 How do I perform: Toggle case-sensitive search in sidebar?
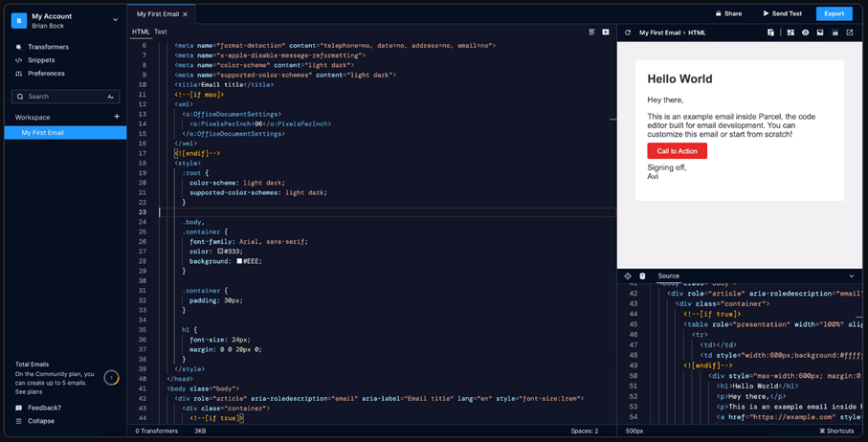coord(111,97)
